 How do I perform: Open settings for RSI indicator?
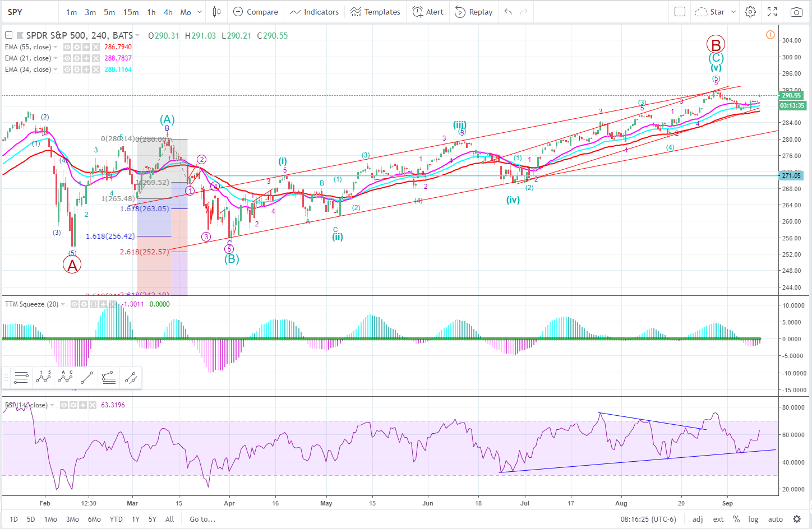pos(73,405)
